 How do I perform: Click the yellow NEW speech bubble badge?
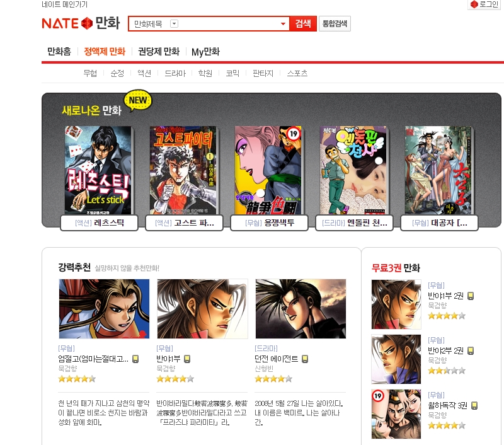click(138, 100)
